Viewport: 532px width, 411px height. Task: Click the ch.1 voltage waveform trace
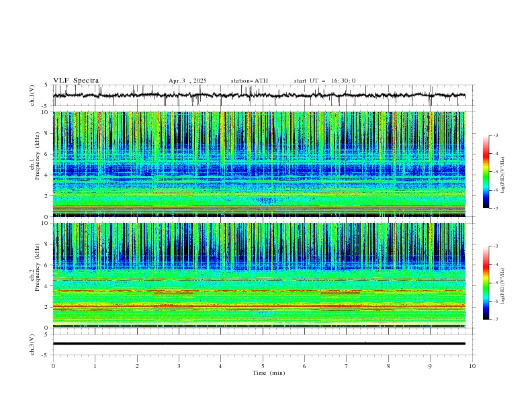(x=259, y=95)
